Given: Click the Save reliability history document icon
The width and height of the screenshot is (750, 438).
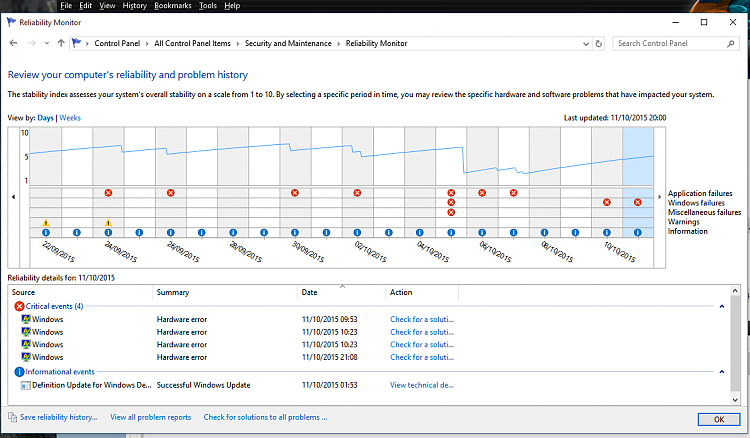Looking at the screenshot, I should pyautogui.click(x=12, y=417).
